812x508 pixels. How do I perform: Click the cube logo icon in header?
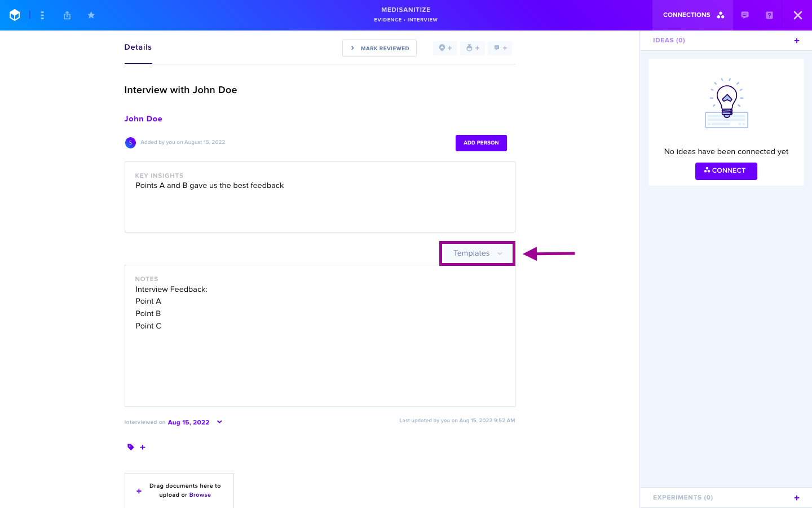pyautogui.click(x=15, y=15)
